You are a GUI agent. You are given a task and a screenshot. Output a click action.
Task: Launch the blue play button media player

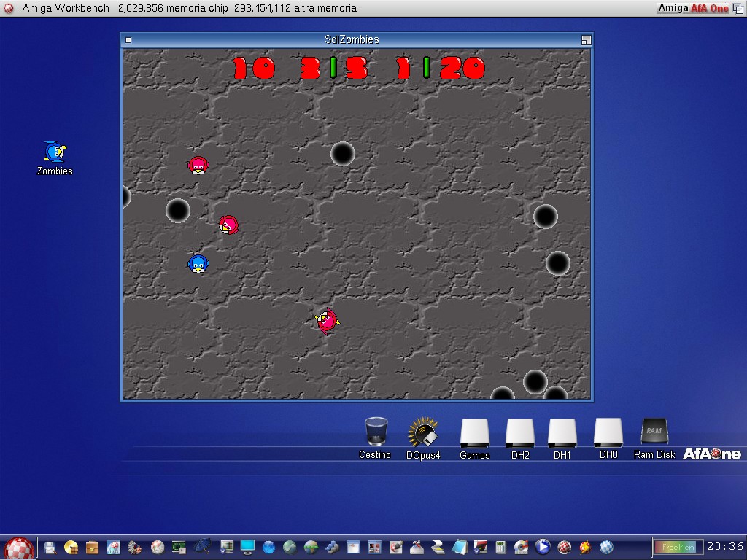[x=542, y=547]
